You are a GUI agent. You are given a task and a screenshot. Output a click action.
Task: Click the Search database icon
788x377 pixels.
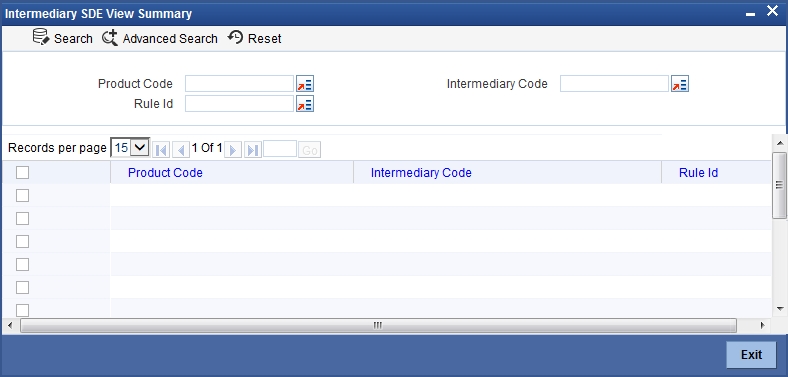(41, 37)
